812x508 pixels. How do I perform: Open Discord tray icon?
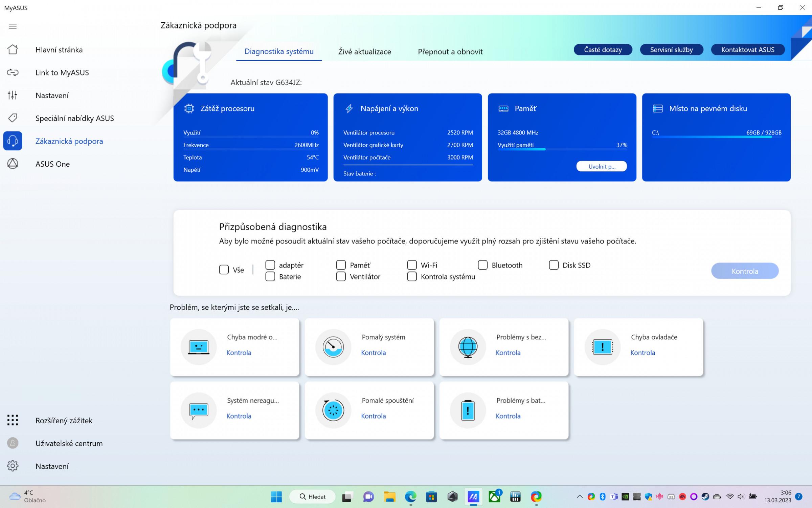point(671,496)
